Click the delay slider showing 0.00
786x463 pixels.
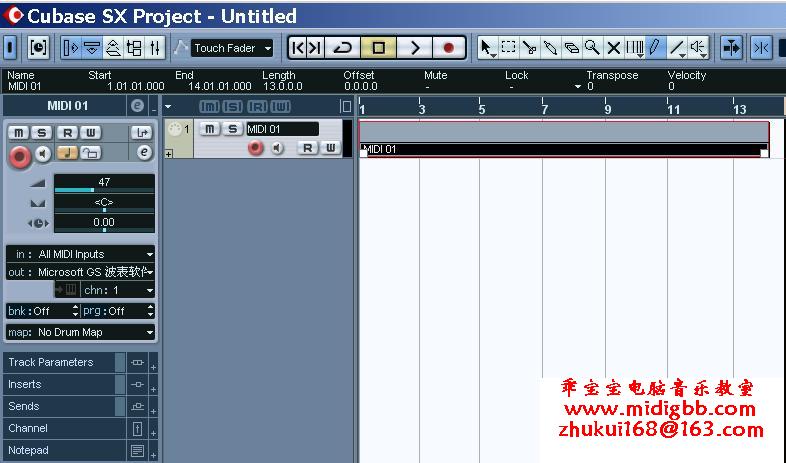pyautogui.click(x=104, y=223)
